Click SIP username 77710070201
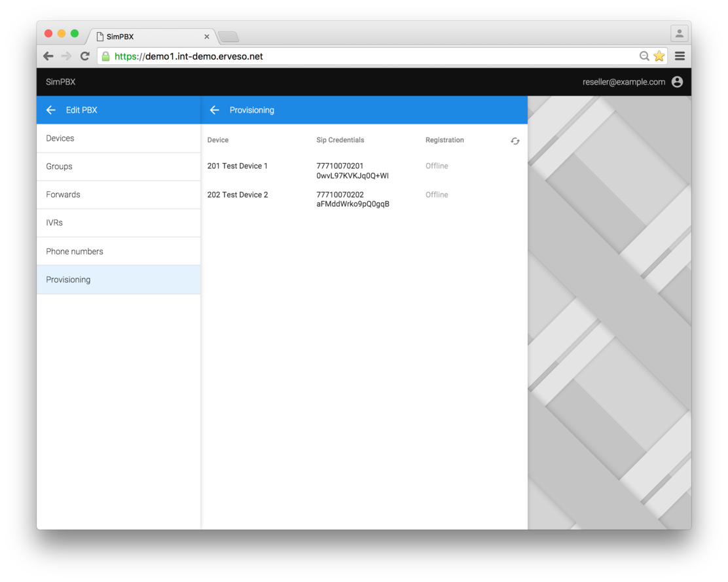 tap(340, 166)
